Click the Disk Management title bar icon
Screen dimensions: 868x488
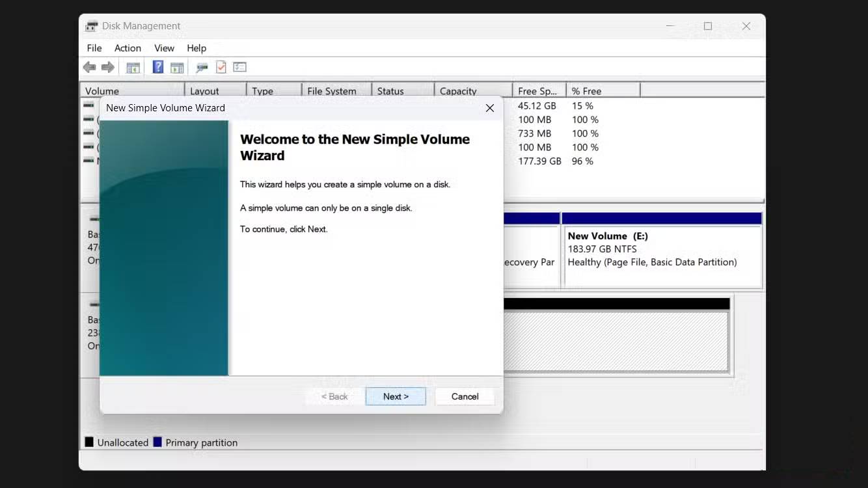90,26
